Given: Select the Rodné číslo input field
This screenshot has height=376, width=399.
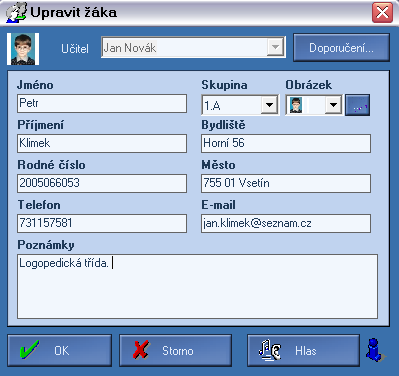Looking at the screenshot, I should click(x=102, y=183).
